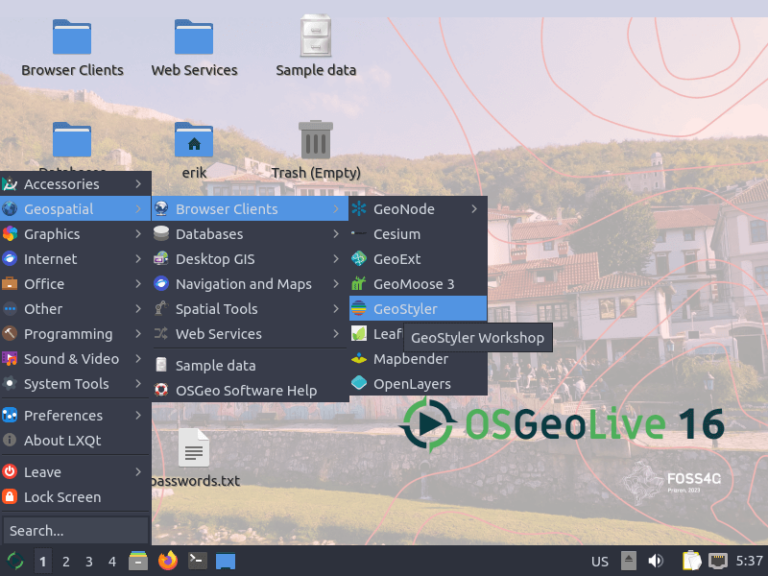Expand the Accessories submenu arrow
768x576 pixels.
point(139,184)
